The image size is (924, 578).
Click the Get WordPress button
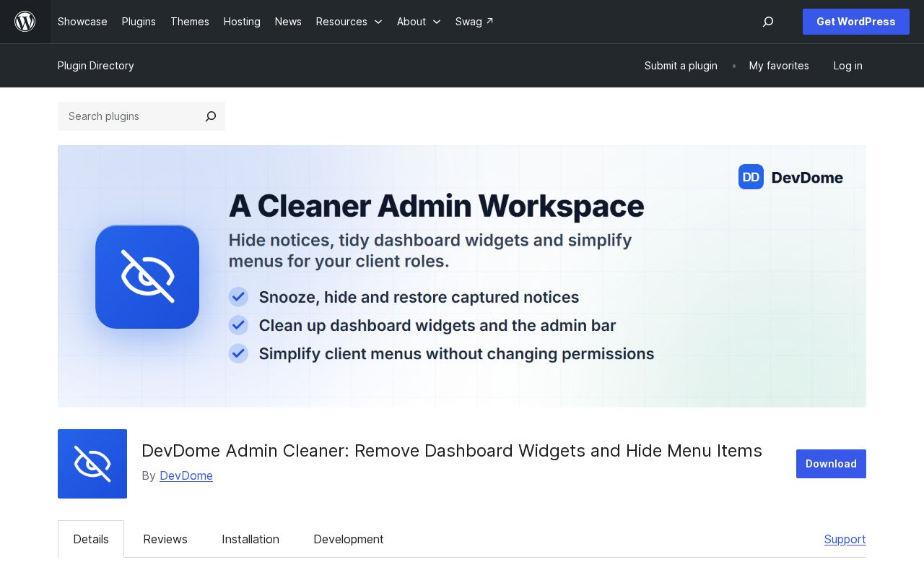(x=856, y=22)
